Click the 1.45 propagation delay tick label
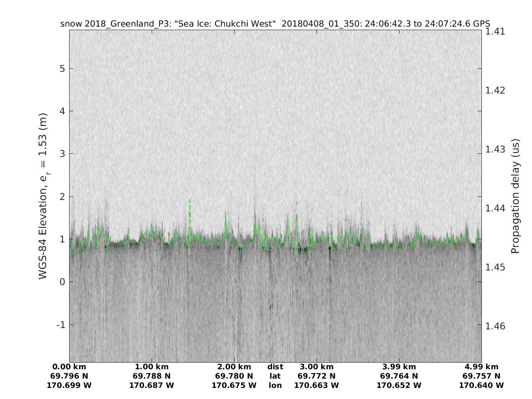Image resolution: width=532 pixels, height=399 pixels. point(495,267)
